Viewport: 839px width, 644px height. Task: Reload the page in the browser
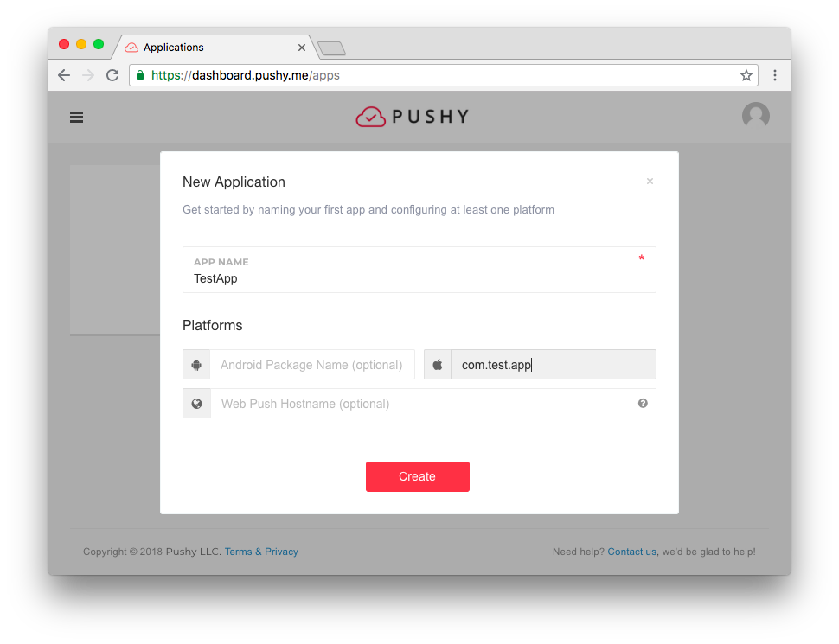tap(112, 75)
